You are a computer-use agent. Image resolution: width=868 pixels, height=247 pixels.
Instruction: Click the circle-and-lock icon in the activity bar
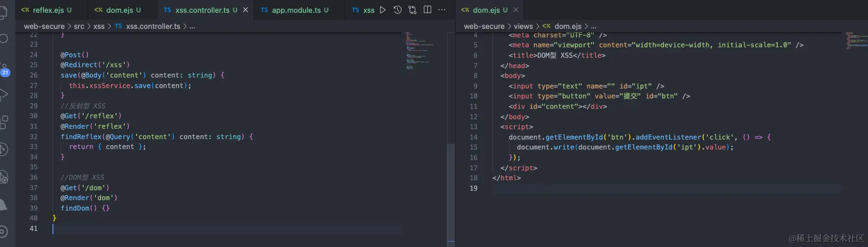click(x=4, y=177)
